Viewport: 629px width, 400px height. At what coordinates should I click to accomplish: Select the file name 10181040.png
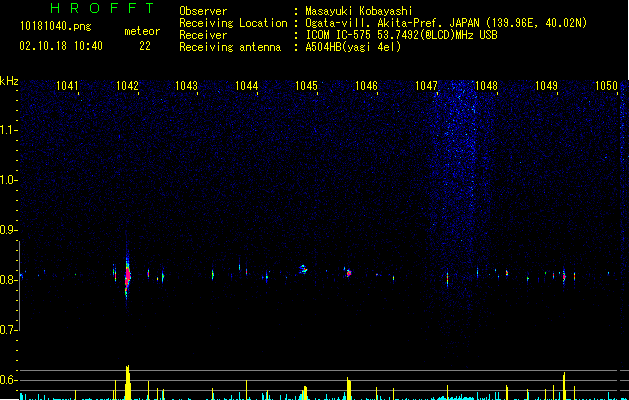(56, 27)
